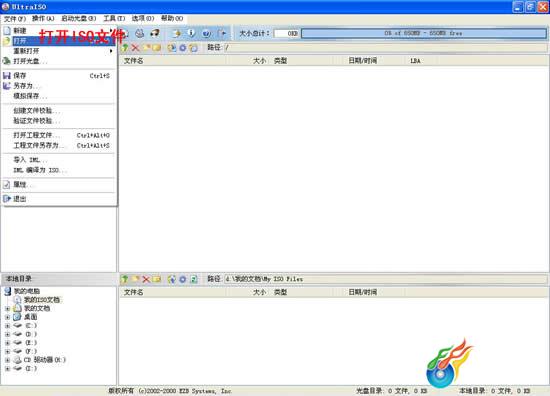
Task: Select 我的ISO文档 in local directory tree
Action: coord(42,300)
